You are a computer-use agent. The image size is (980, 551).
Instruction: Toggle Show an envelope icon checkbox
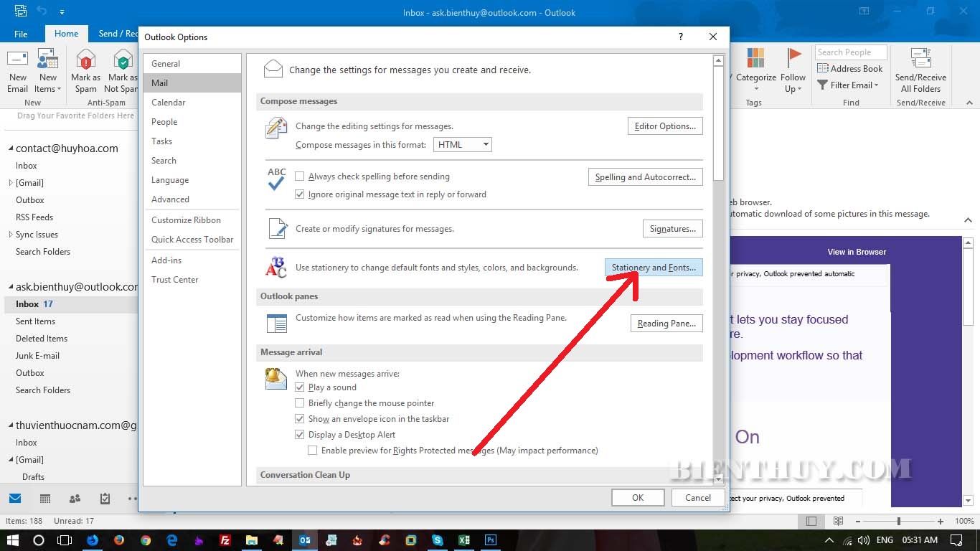(x=300, y=419)
